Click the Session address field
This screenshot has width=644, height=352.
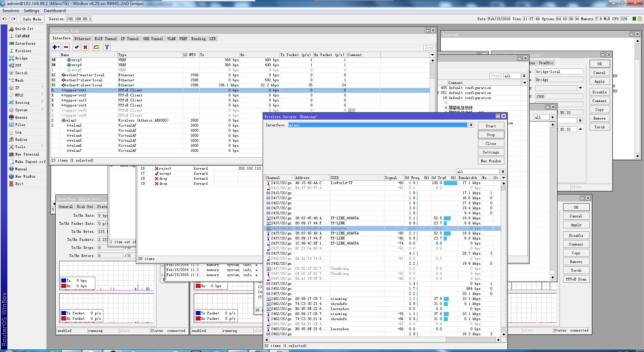click(x=79, y=19)
